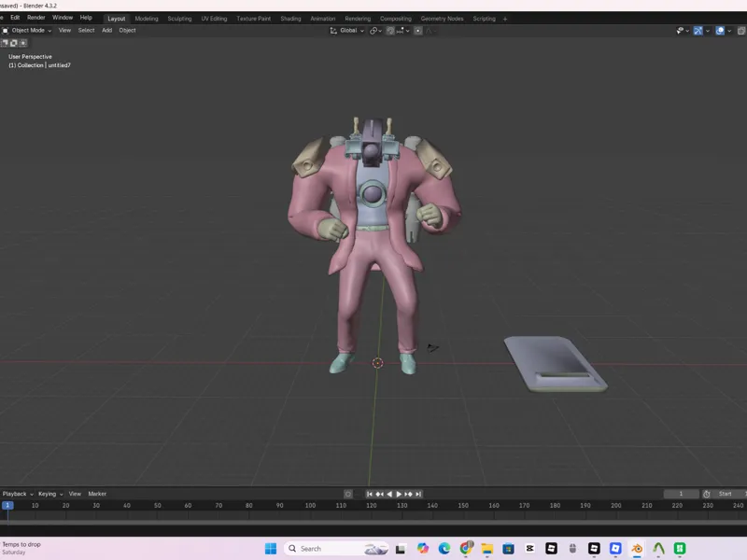Click the current frame number field
This screenshot has height=560, width=747.
[x=682, y=494]
